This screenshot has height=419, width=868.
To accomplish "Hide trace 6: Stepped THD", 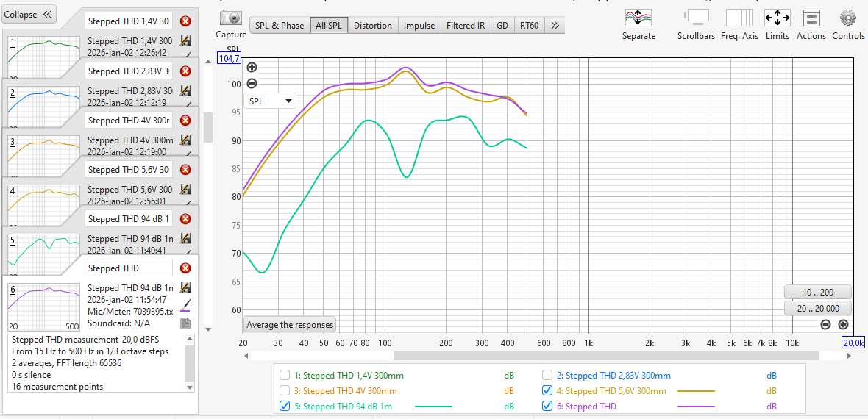I will [547, 406].
